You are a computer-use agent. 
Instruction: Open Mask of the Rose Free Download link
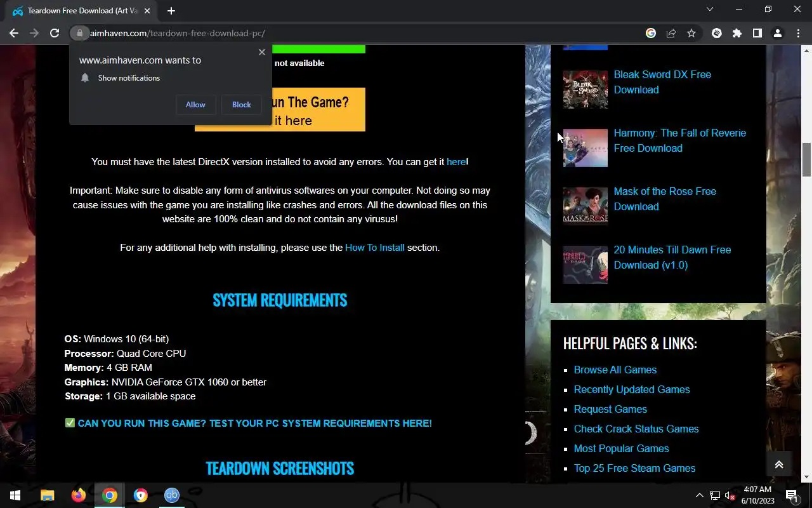point(665,199)
